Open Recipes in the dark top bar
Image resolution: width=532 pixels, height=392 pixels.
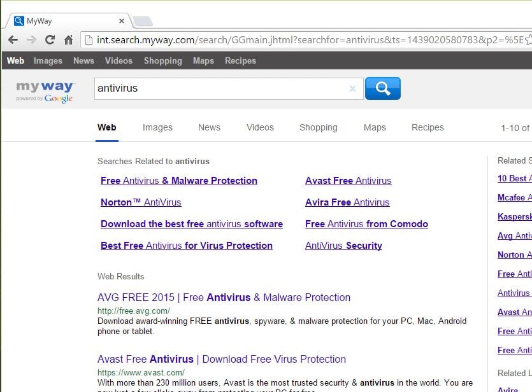tap(240, 61)
